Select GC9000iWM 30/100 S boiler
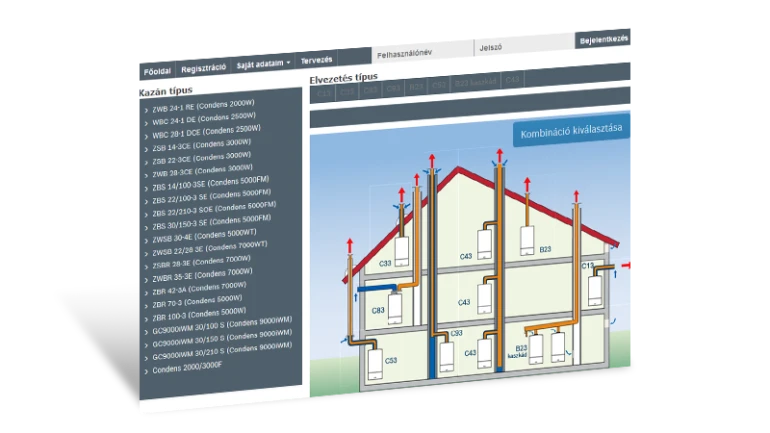The image size is (770, 433). (x=221, y=327)
